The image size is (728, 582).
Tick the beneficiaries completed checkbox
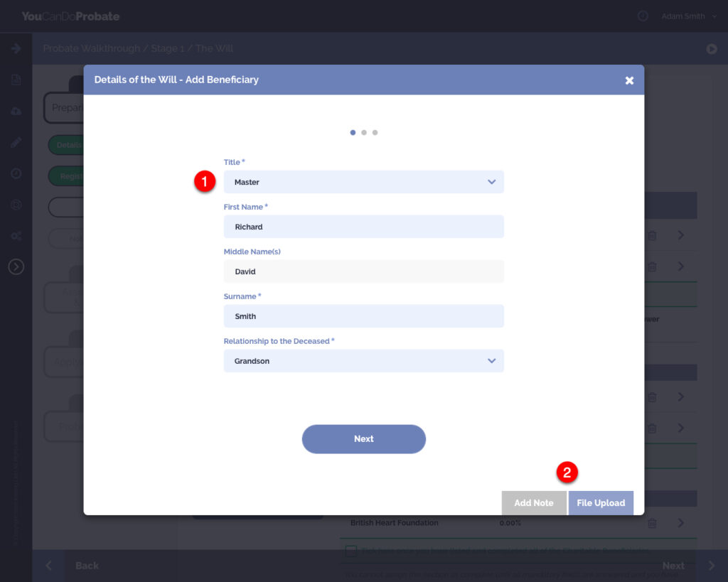click(351, 551)
